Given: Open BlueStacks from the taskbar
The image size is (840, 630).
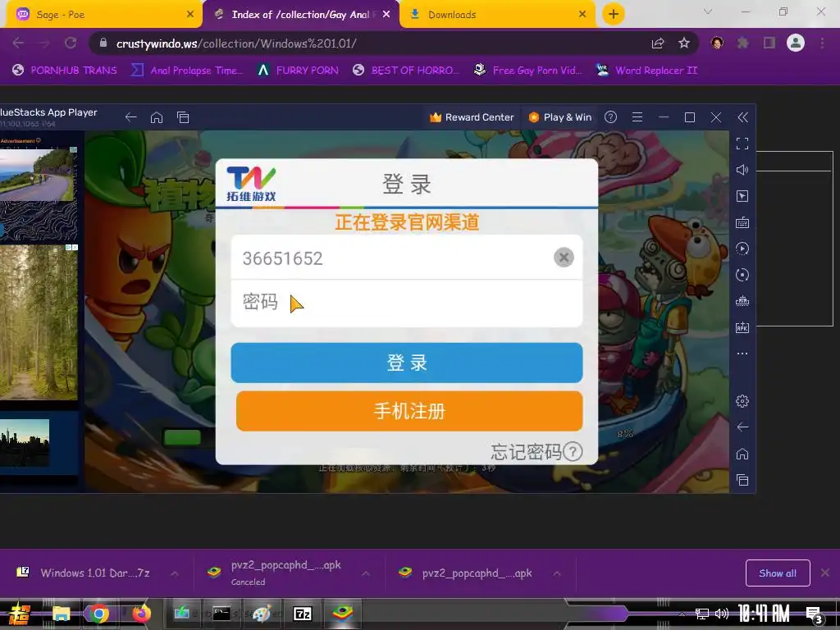Looking at the screenshot, I should pos(342,614).
